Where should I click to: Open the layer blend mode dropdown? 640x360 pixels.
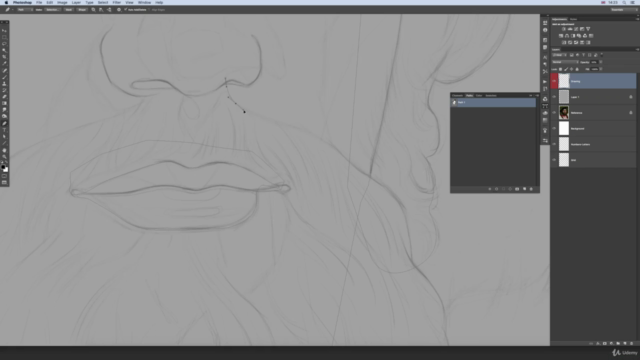click(x=565, y=62)
